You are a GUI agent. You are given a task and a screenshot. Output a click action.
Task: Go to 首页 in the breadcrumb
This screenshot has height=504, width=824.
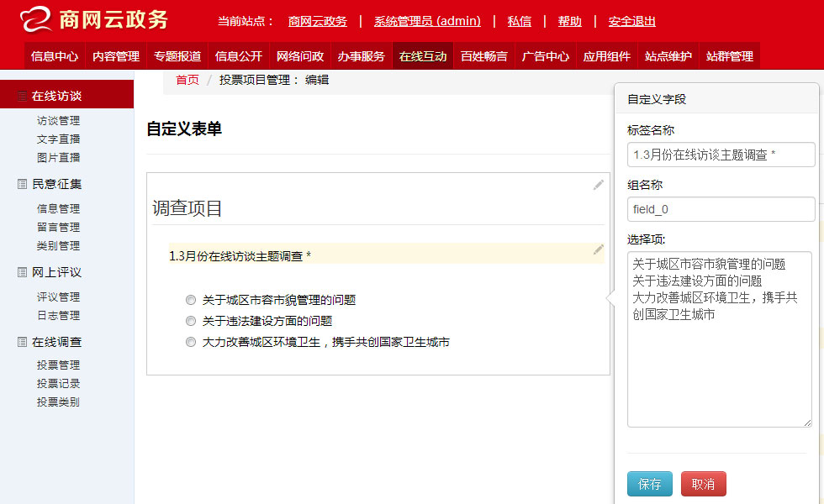point(187,80)
